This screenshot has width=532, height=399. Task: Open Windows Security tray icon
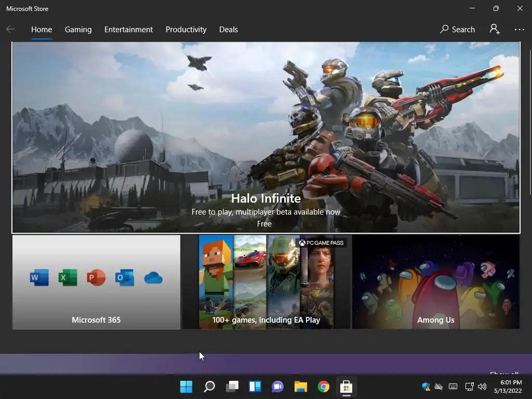[426, 387]
